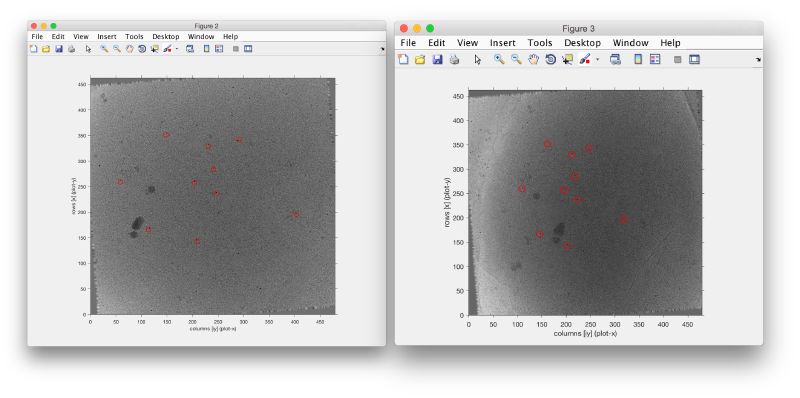Click New Figure icon in Figure 3
The width and height of the screenshot is (800, 398).
click(403, 59)
